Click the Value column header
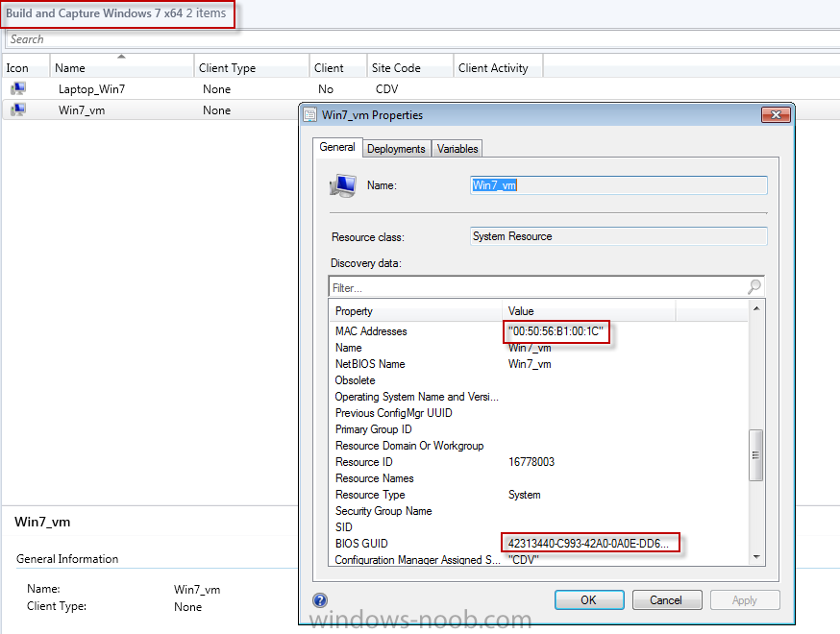 point(589,311)
